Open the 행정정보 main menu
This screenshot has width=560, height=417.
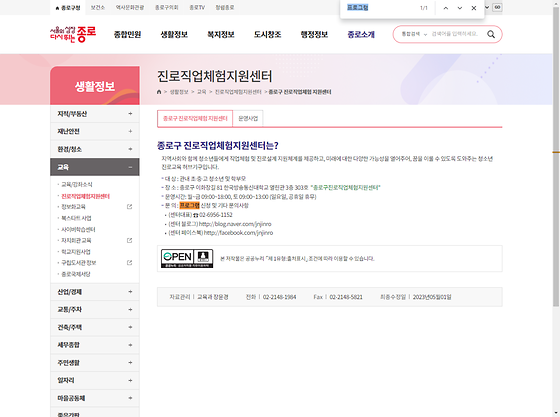[314, 34]
